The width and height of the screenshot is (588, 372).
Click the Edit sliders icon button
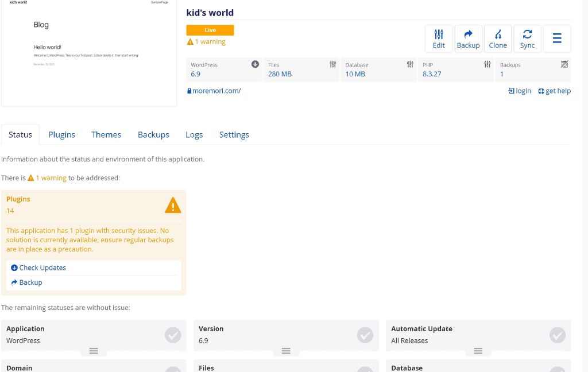click(439, 38)
